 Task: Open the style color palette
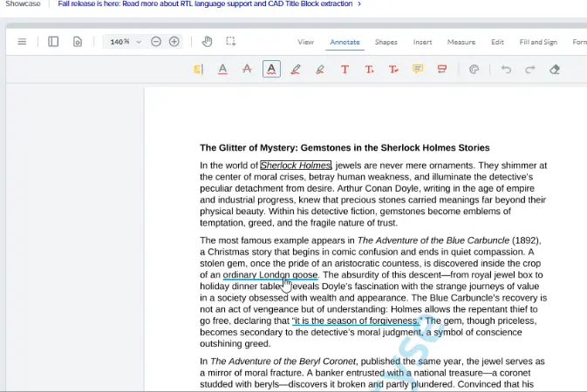coord(474,69)
